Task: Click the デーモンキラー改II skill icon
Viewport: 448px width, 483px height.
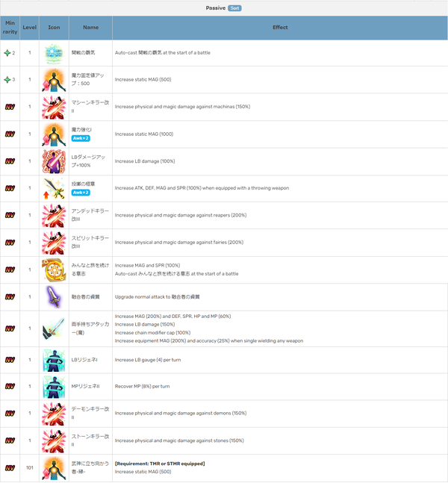Action: click(x=54, y=414)
